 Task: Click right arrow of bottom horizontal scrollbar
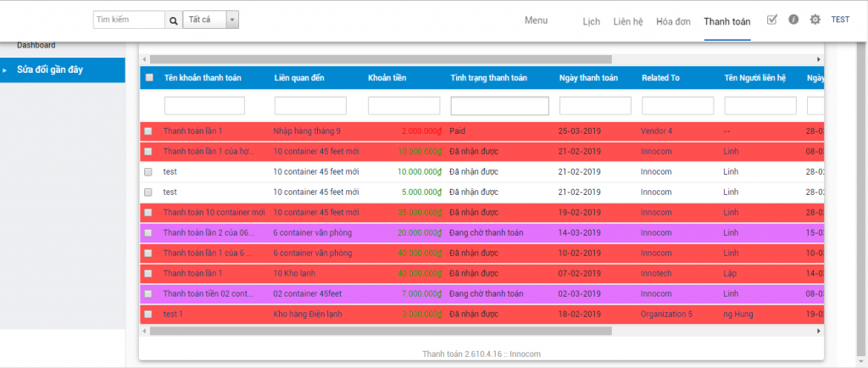click(819, 331)
